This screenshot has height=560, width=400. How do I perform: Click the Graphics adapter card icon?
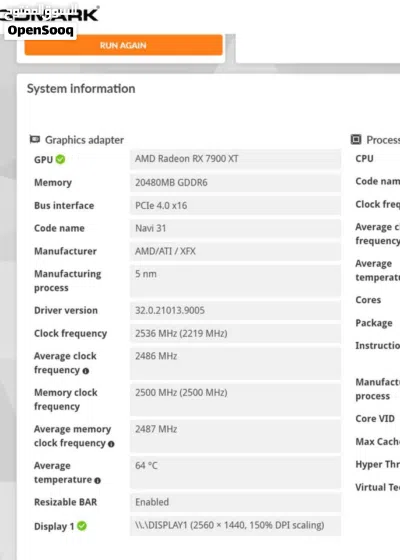(x=35, y=139)
